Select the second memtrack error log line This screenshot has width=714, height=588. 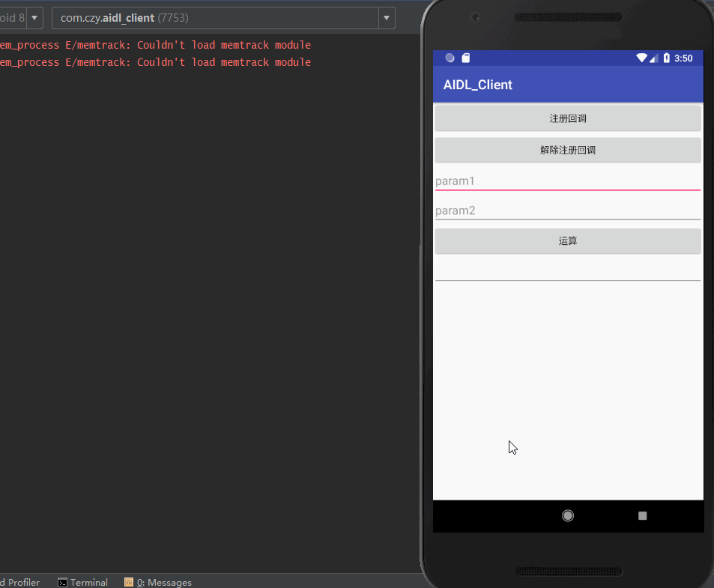pos(155,62)
